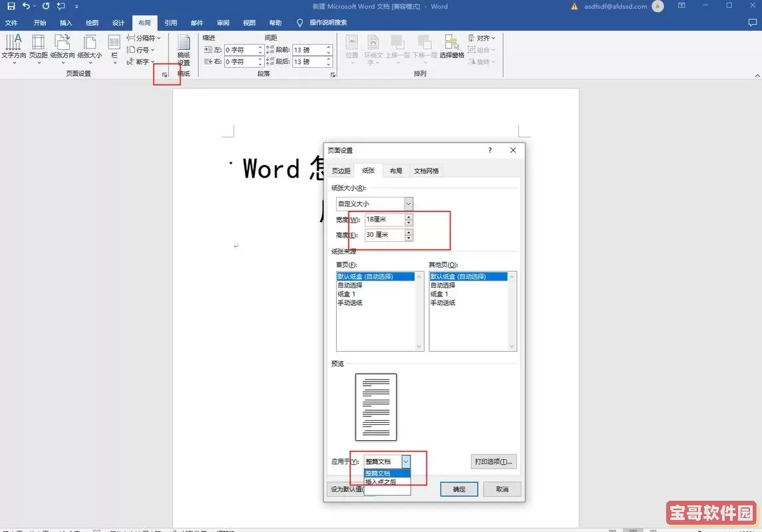This screenshot has height=532, width=762.
Task: Click the Save icon in the quick access toolbar
Action: coord(11,6)
